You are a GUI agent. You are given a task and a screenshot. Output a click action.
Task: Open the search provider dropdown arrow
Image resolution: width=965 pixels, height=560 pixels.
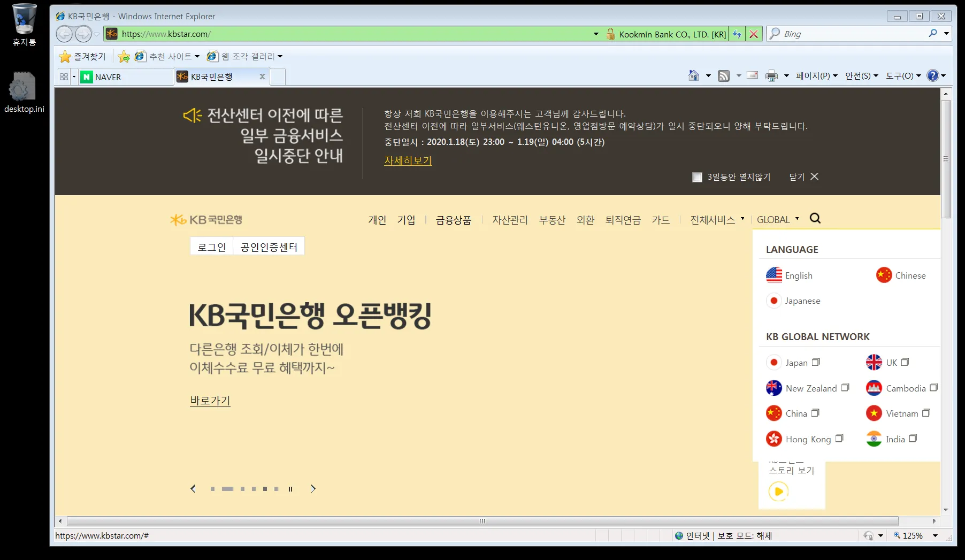coord(946,34)
